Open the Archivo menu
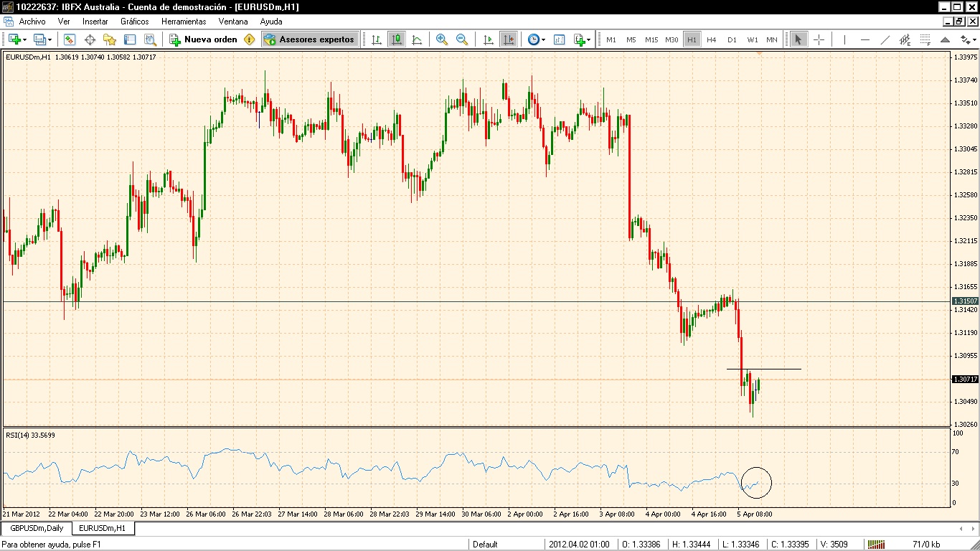Screen dimensions: 980x551 pyautogui.click(x=32, y=22)
